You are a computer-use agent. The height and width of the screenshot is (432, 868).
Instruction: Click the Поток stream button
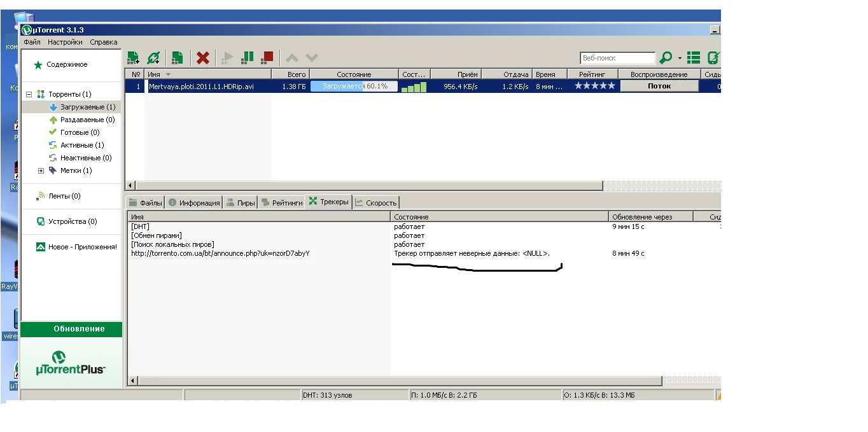[659, 86]
